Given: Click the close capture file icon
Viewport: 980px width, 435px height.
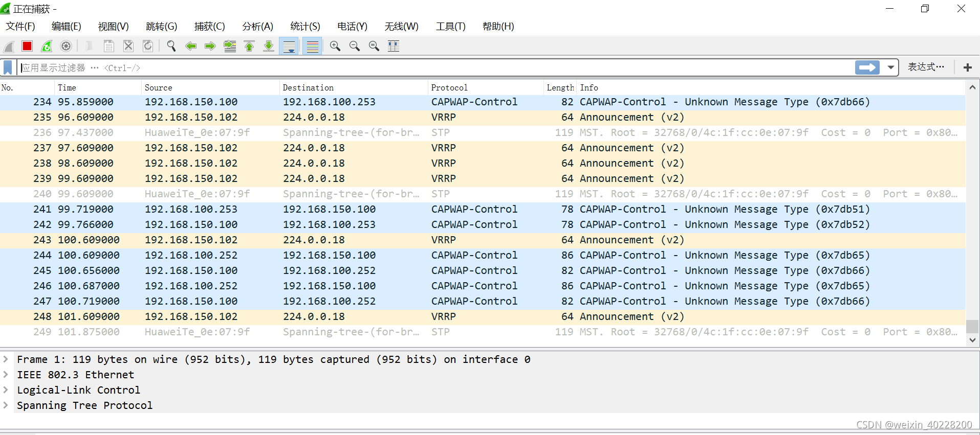Looking at the screenshot, I should point(128,47).
